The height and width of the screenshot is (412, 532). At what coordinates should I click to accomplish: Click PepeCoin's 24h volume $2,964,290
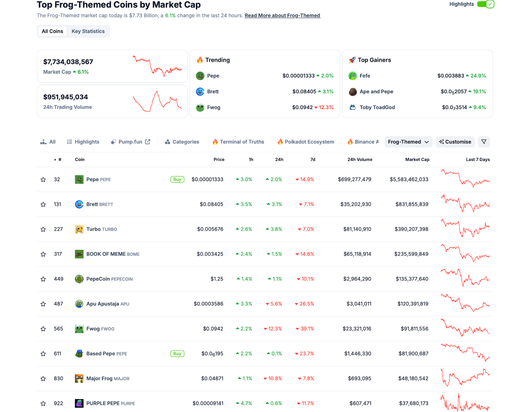click(357, 279)
